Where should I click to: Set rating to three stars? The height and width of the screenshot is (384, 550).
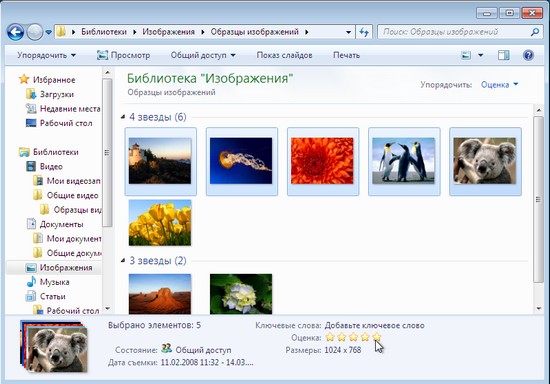(x=353, y=337)
